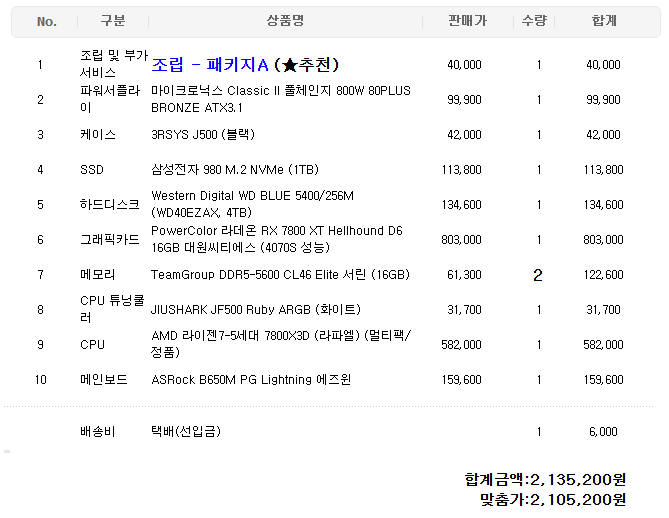Select row number 7
This screenshot has width=669, height=518.
(41, 274)
